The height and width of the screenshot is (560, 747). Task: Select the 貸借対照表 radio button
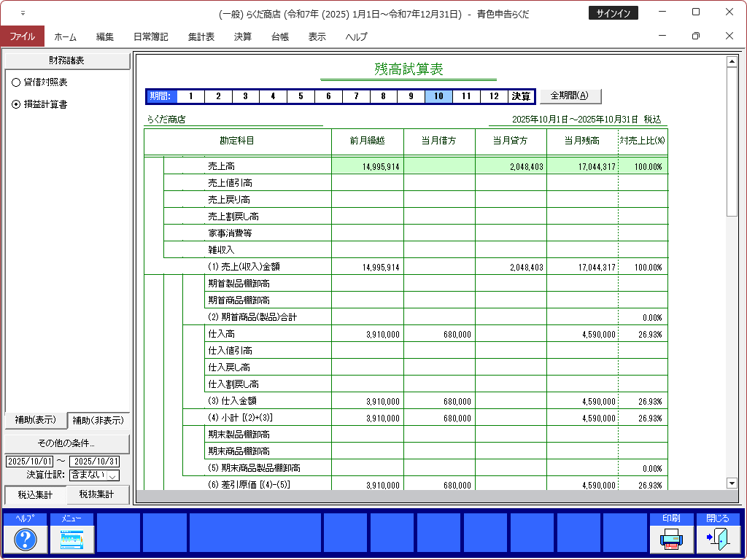16,82
